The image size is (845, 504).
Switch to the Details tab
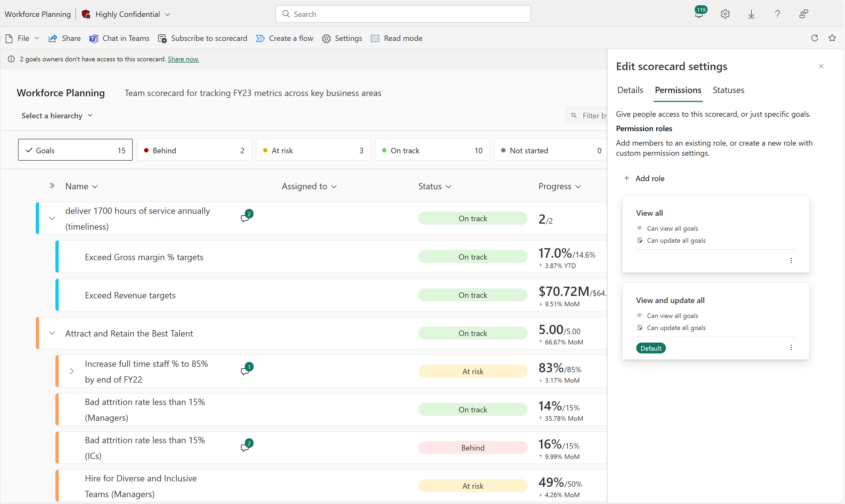[x=630, y=90]
